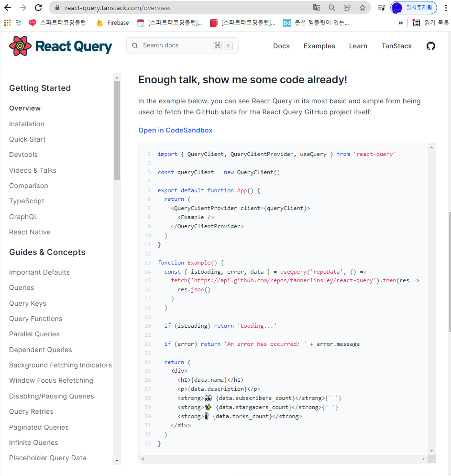Viewport: 451px width, 476px height.
Task: Open the translate page icon
Action: tap(317, 8)
